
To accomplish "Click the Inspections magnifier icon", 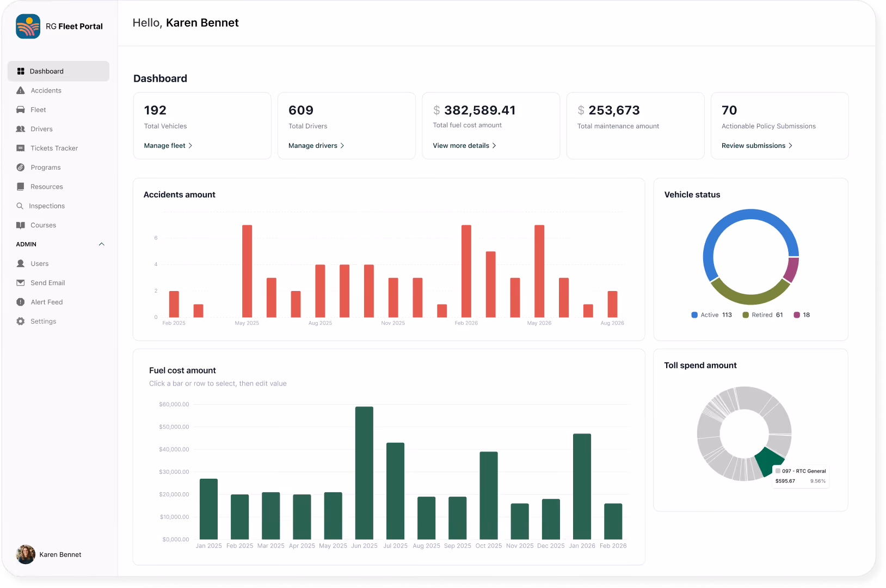I will pos(20,206).
